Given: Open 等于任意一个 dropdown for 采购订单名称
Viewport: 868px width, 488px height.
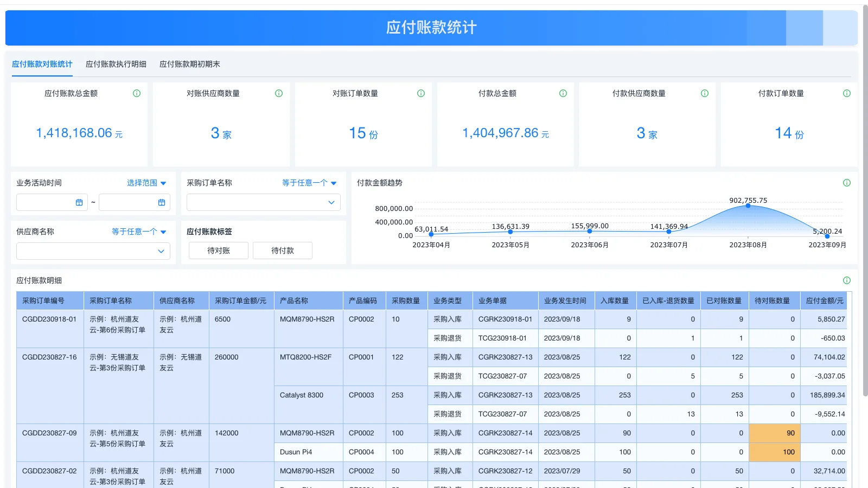Looking at the screenshot, I should point(309,183).
